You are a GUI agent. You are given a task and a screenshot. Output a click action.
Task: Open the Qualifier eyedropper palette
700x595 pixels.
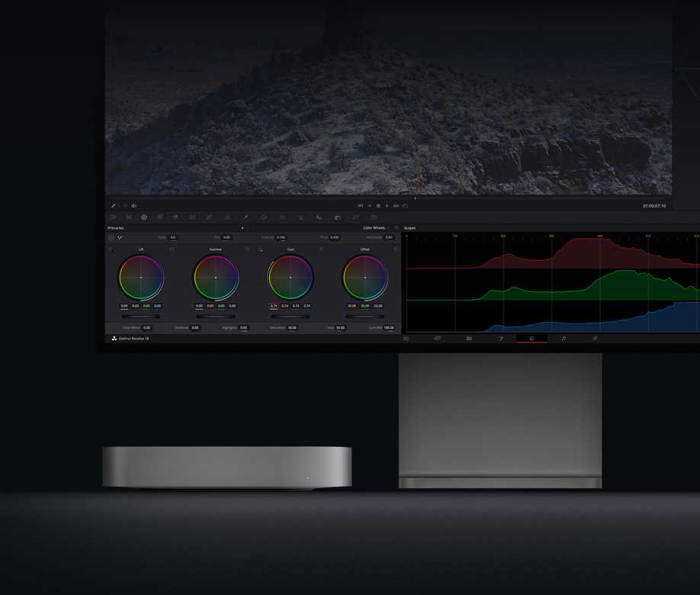pyautogui.click(x=245, y=217)
